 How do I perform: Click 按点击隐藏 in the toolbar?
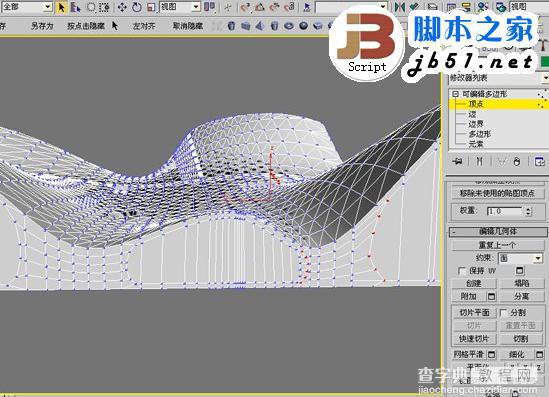tap(86, 26)
